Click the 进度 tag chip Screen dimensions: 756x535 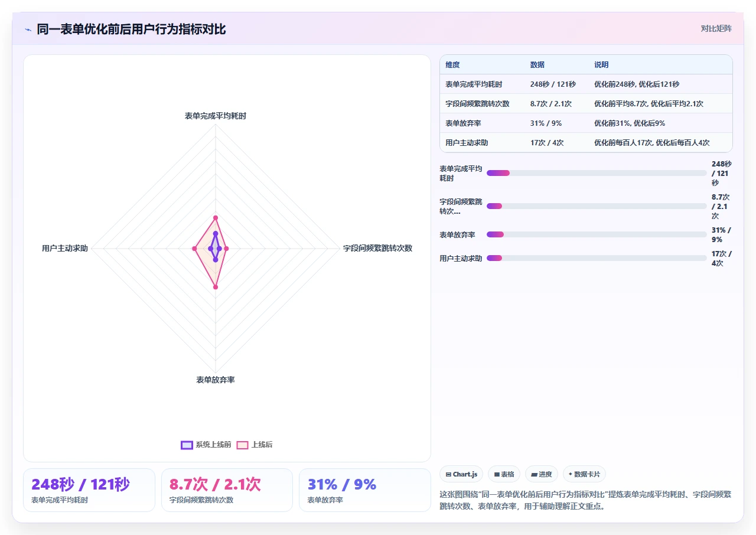tap(542, 474)
